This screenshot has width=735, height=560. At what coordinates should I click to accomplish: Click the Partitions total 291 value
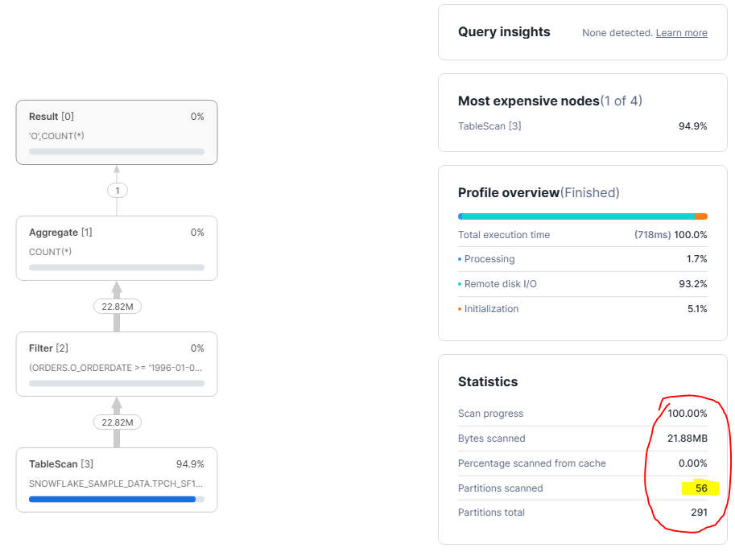[699, 513]
